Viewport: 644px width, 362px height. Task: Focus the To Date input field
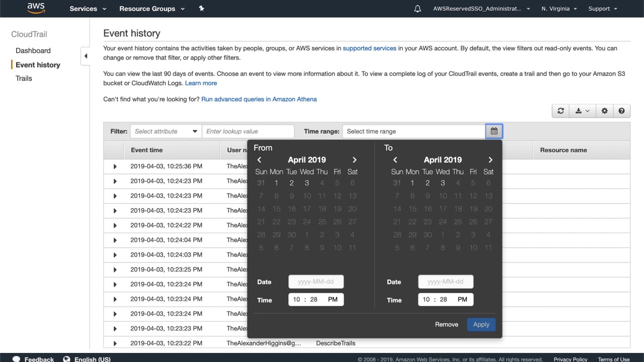pos(446,282)
